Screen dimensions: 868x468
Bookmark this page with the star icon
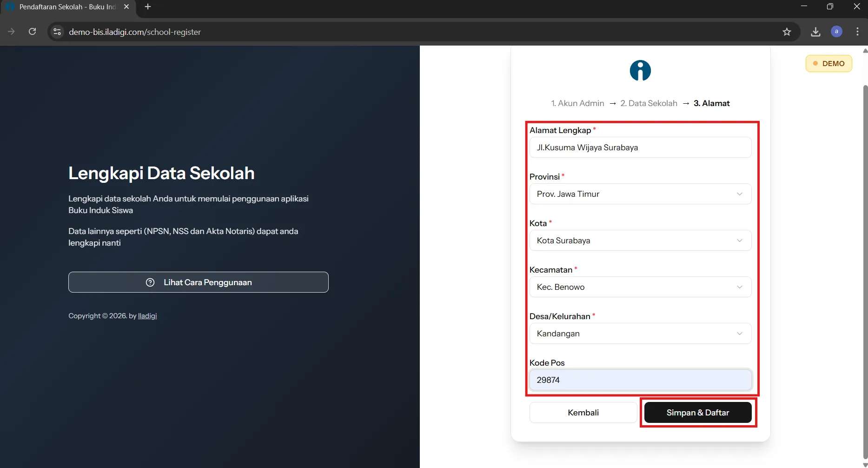coord(787,32)
